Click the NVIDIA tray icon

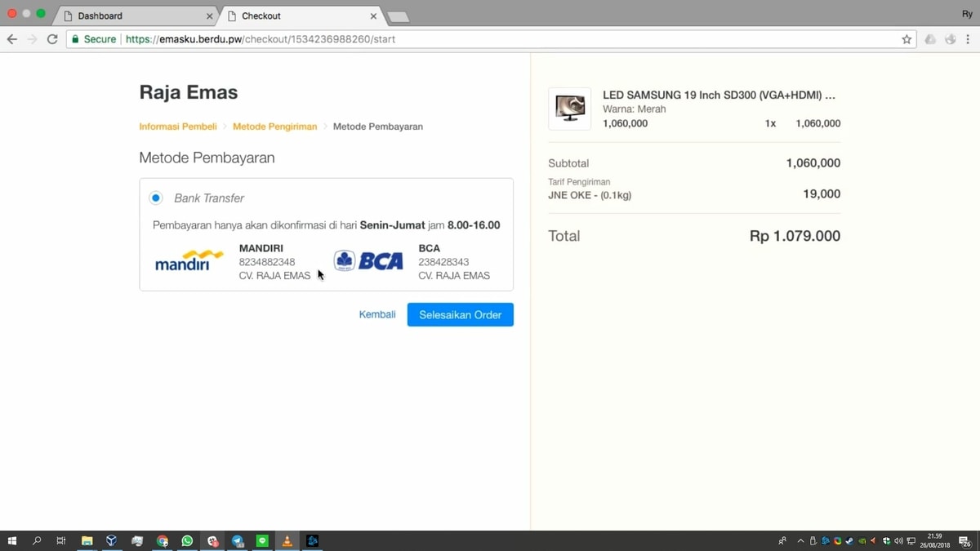click(862, 541)
